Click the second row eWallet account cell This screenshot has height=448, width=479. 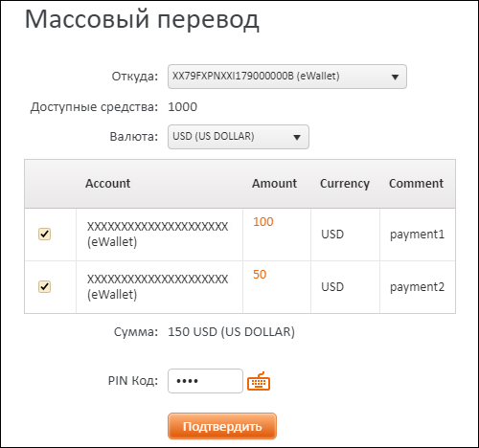click(159, 287)
